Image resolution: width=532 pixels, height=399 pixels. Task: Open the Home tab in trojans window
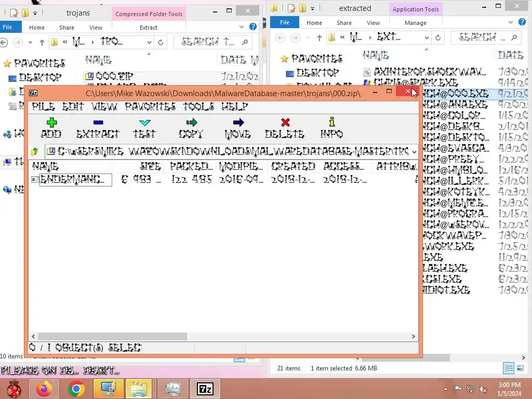pos(37,28)
